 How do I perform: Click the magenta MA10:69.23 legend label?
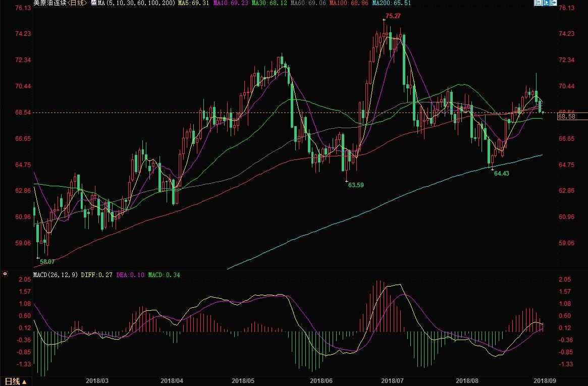point(230,3)
